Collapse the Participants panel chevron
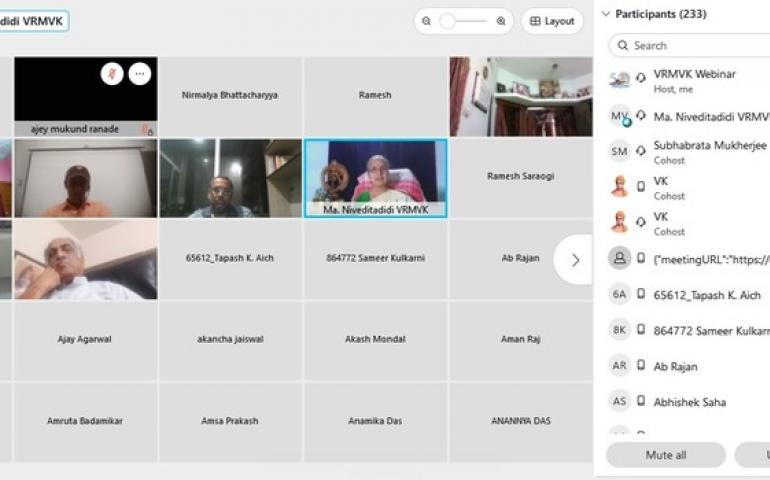The width and height of the screenshot is (770, 480). [x=605, y=14]
